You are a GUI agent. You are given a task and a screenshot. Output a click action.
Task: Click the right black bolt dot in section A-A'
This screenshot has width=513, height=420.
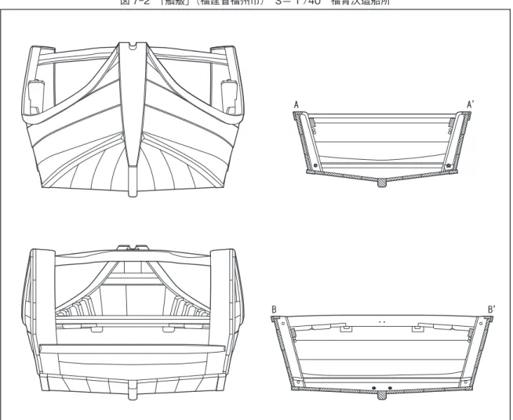point(449,165)
